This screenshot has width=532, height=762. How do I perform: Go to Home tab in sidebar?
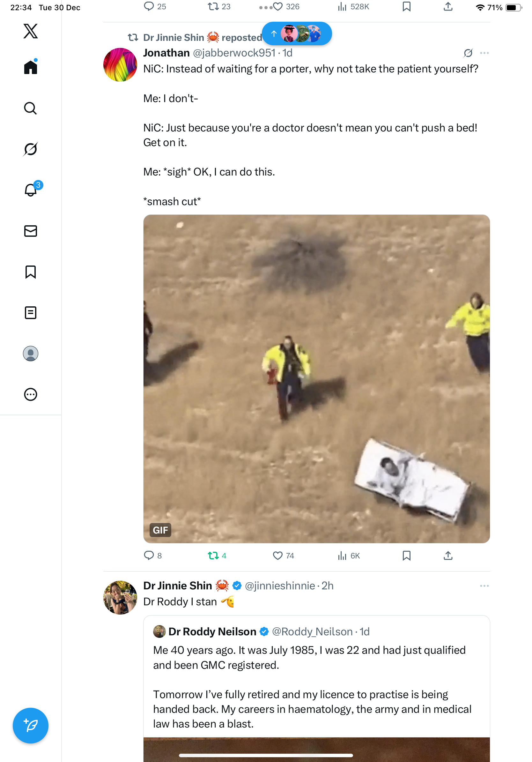click(x=31, y=67)
